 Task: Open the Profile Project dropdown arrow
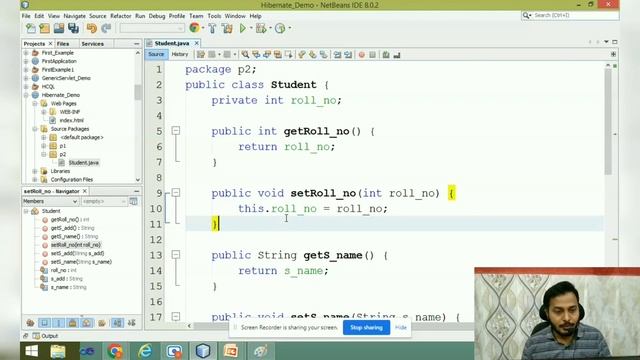click(x=289, y=28)
